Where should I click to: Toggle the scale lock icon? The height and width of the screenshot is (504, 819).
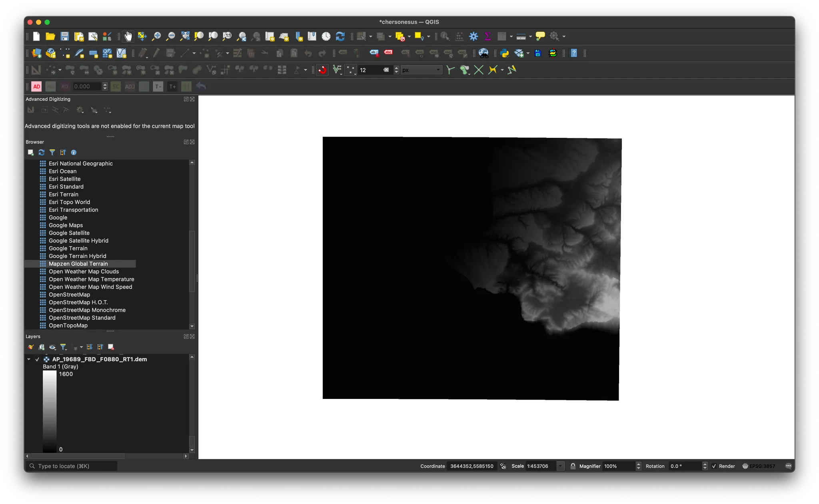[x=573, y=466]
